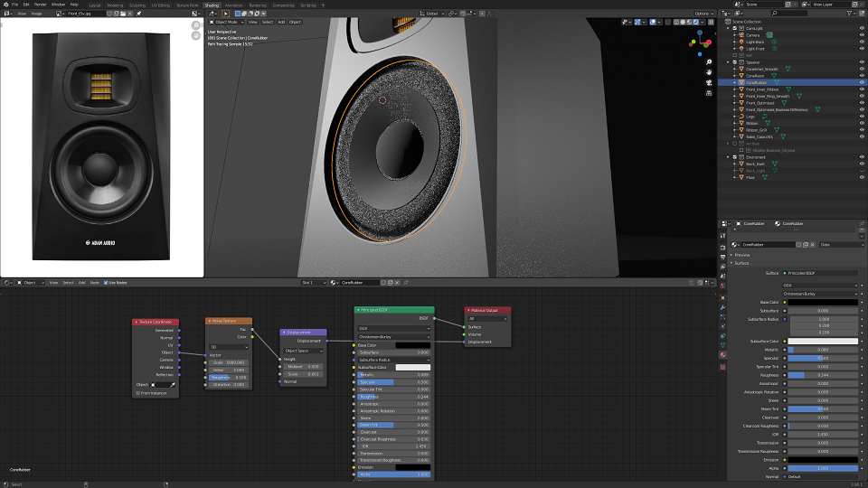Collapse the Speaker collection in outliner
This screenshot has width=868, height=488.
point(729,62)
